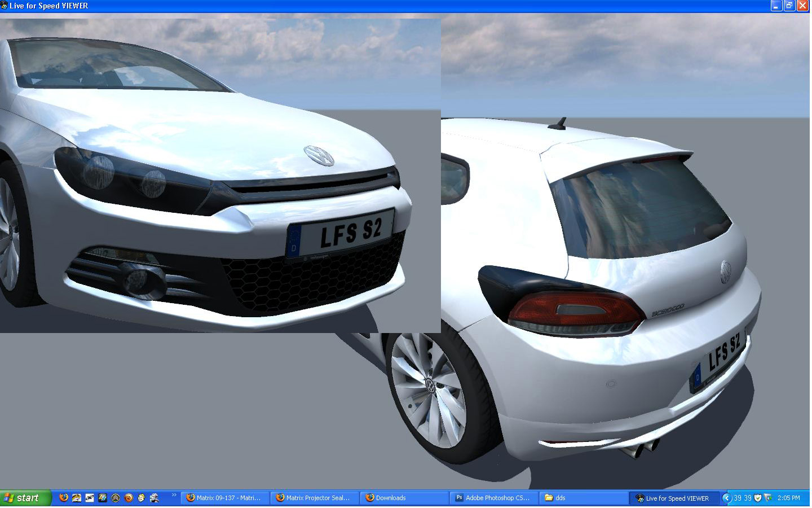Click the VW logo on the rear wheel hub

[x=430, y=386]
